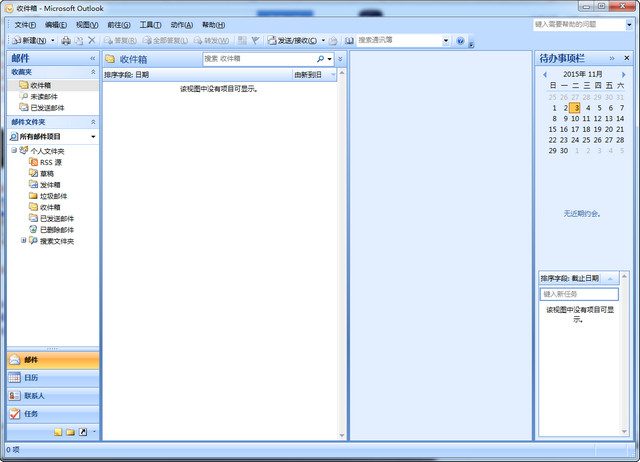Image resolution: width=640 pixels, height=462 pixels.
Task: Open Shortcuts icon in bottom strip
Action: coord(83,432)
